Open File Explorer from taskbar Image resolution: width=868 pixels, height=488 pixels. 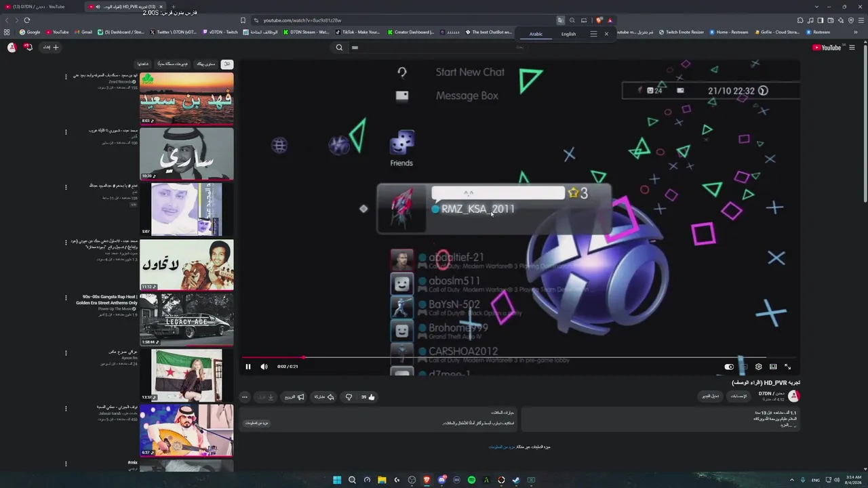382,480
